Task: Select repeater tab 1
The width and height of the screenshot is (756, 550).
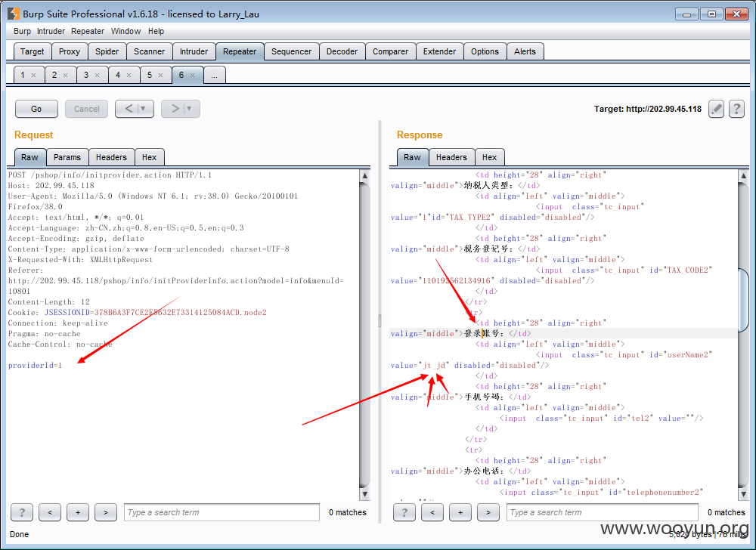Action: pyautogui.click(x=23, y=75)
